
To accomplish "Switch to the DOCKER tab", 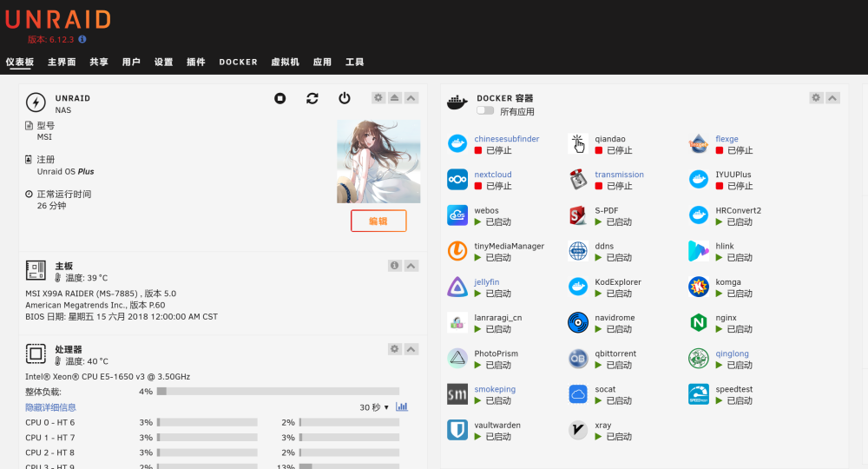I will pyautogui.click(x=238, y=62).
